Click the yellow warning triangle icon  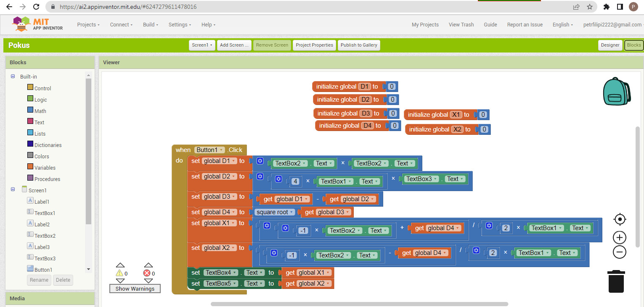[x=119, y=273]
